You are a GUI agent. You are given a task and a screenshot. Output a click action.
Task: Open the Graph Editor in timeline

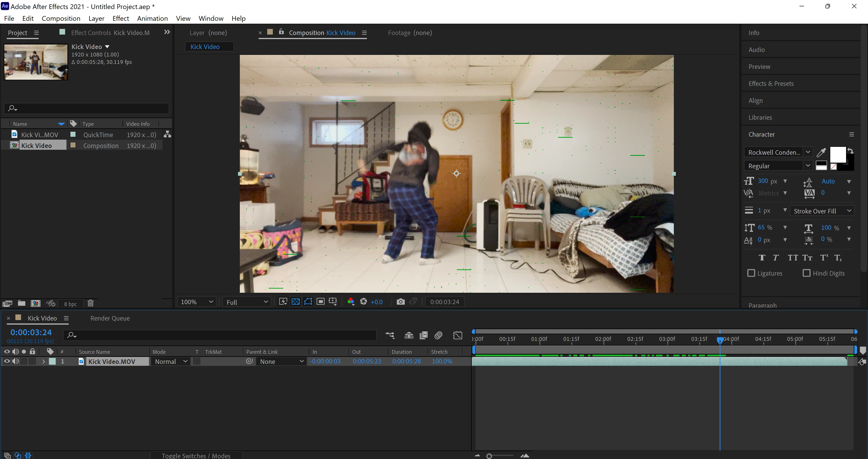[x=458, y=335]
